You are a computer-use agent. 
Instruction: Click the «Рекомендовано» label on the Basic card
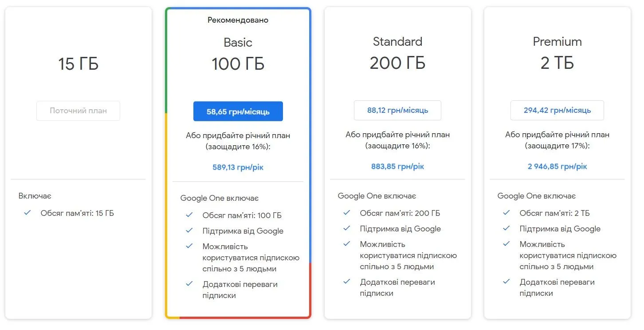click(x=238, y=20)
